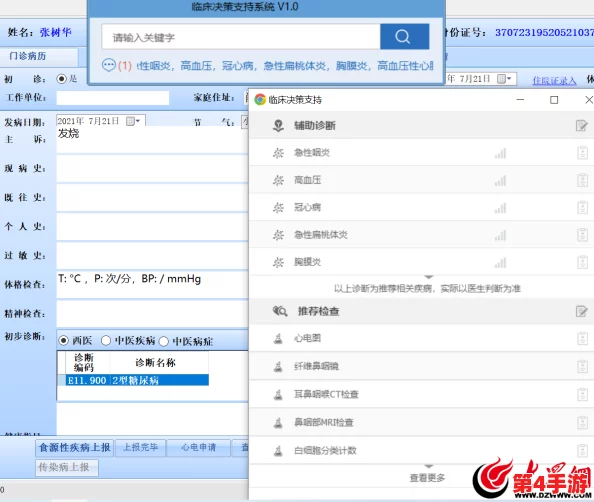Open the top-right 7月21日 date dropdown

(x=505, y=79)
